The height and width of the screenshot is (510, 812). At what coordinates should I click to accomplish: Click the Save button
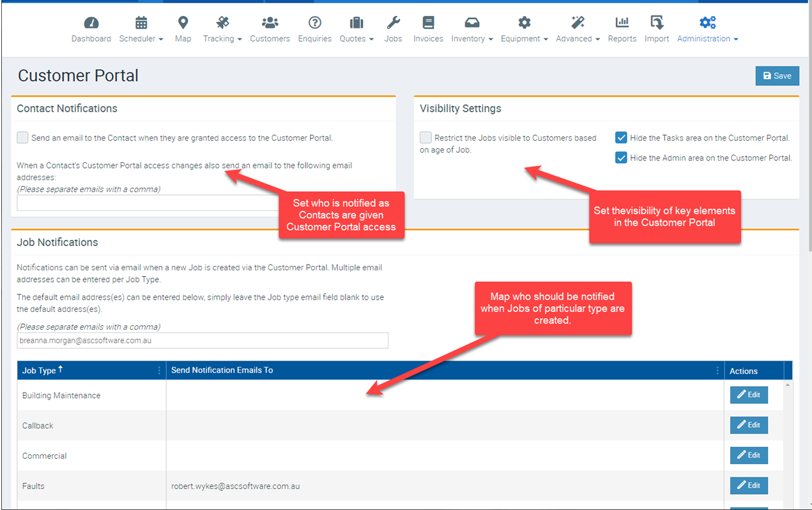coord(777,75)
